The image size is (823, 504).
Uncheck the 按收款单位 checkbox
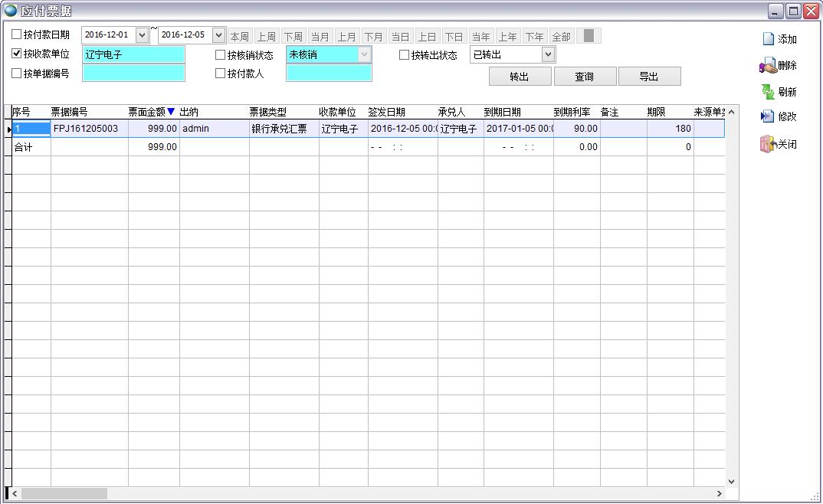17,54
